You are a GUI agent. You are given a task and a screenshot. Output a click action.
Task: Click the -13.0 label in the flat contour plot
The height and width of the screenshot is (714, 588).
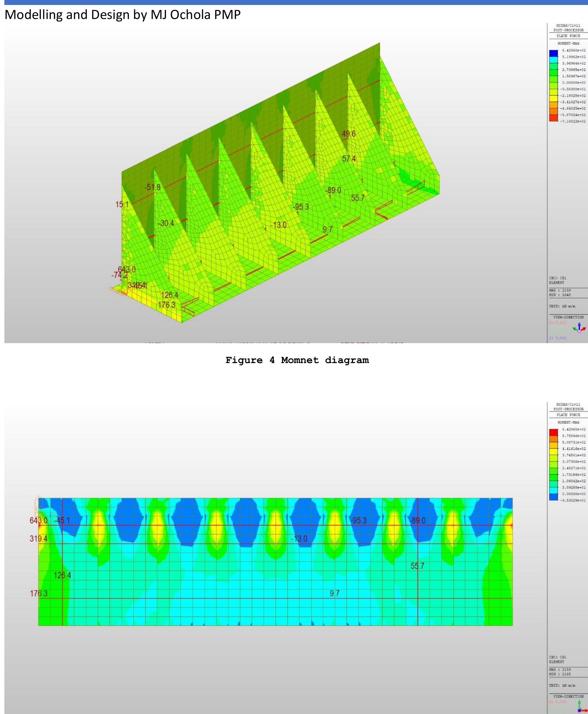tap(299, 538)
